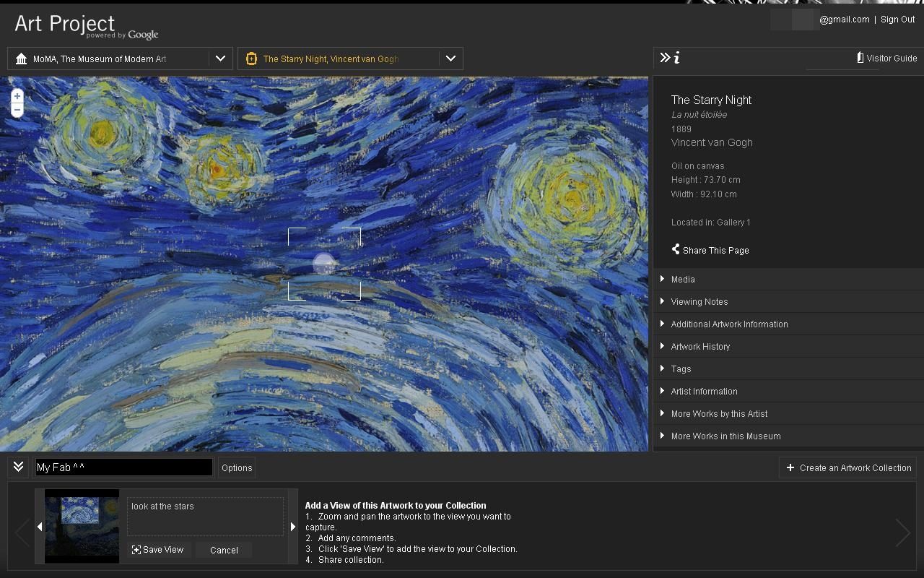Click the information 'i' icon
This screenshot has width=924, height=578.
[x=676, y=58]
